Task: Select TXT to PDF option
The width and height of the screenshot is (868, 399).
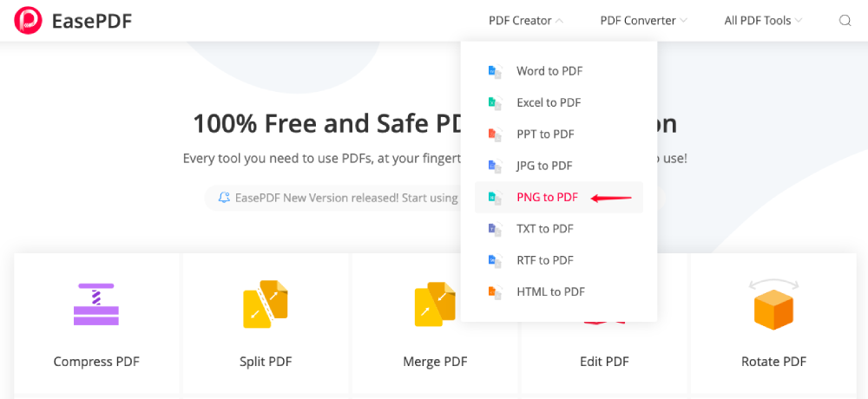Action: tap(544, 229)
